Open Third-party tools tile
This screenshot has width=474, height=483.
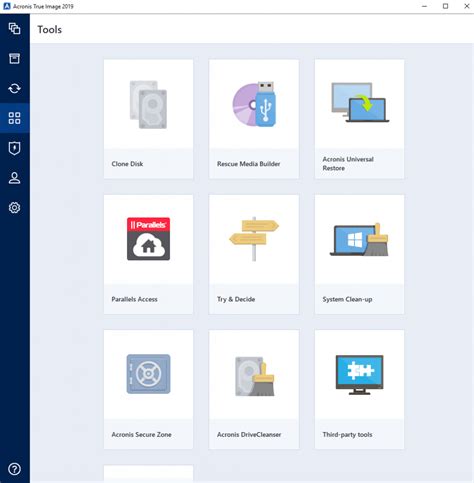359,390
